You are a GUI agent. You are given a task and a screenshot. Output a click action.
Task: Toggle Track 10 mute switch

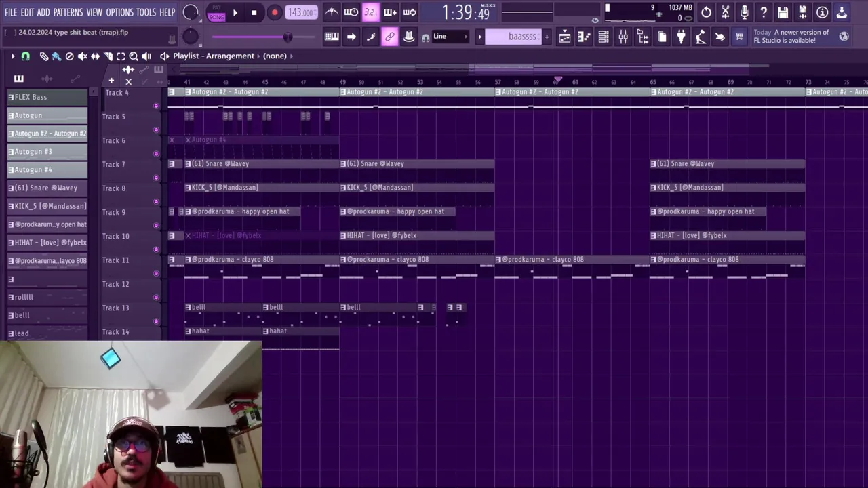pyautogui.click(x=157, y=249)
